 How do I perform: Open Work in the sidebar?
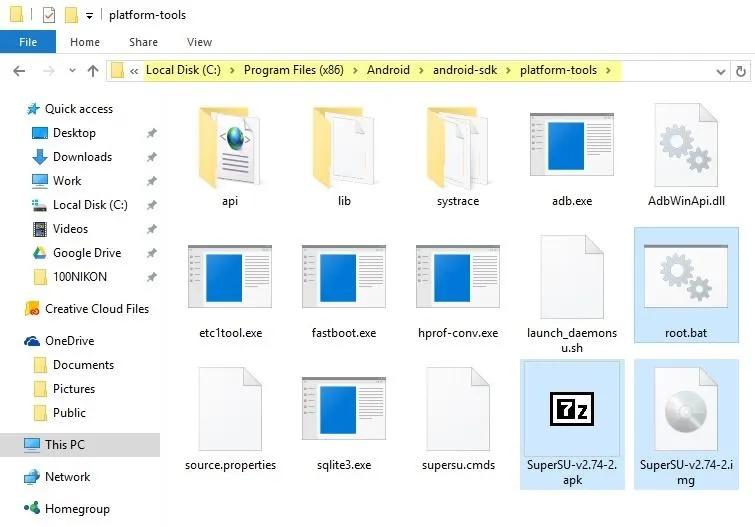pos(56,181)
